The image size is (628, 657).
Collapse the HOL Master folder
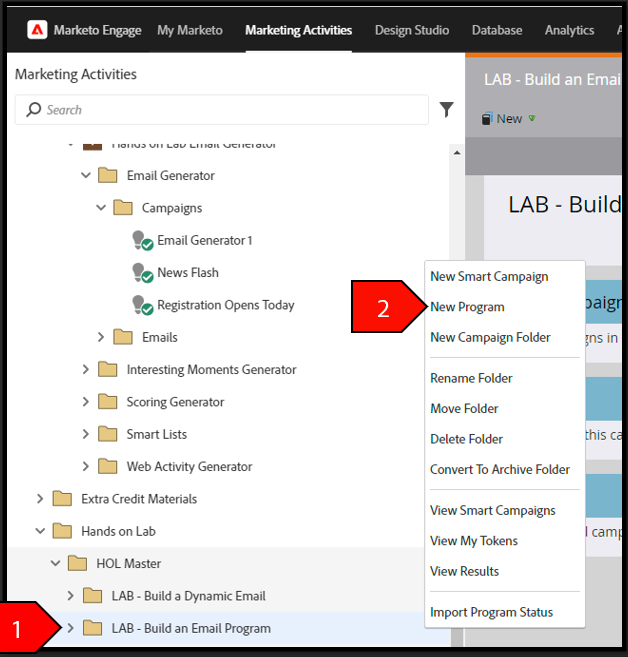point(55,564)
